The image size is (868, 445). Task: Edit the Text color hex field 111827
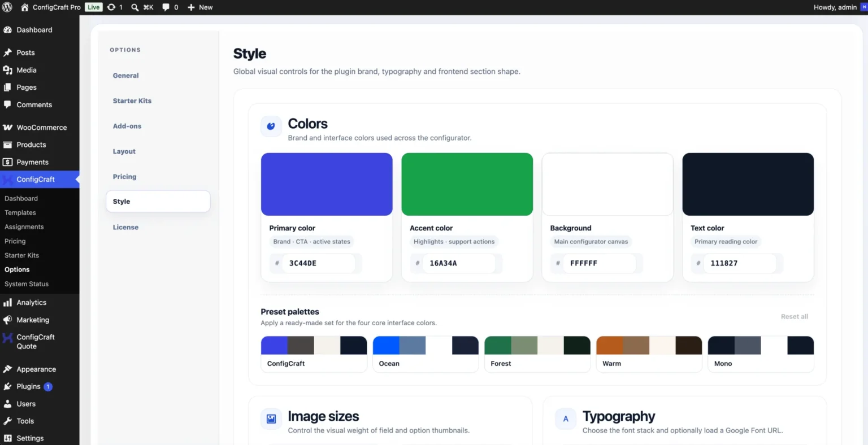coord(740,263)
